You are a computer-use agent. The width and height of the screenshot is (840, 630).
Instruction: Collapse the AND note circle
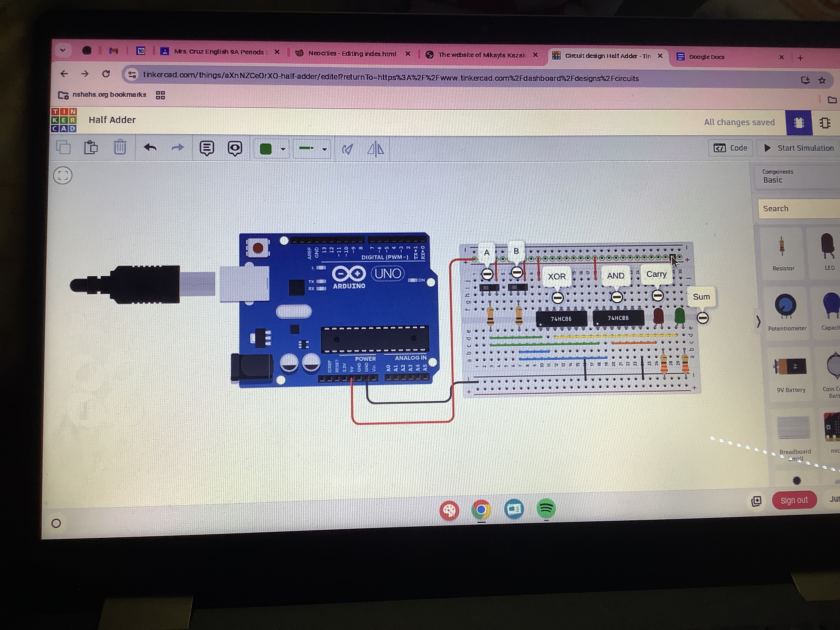point(616,297)
